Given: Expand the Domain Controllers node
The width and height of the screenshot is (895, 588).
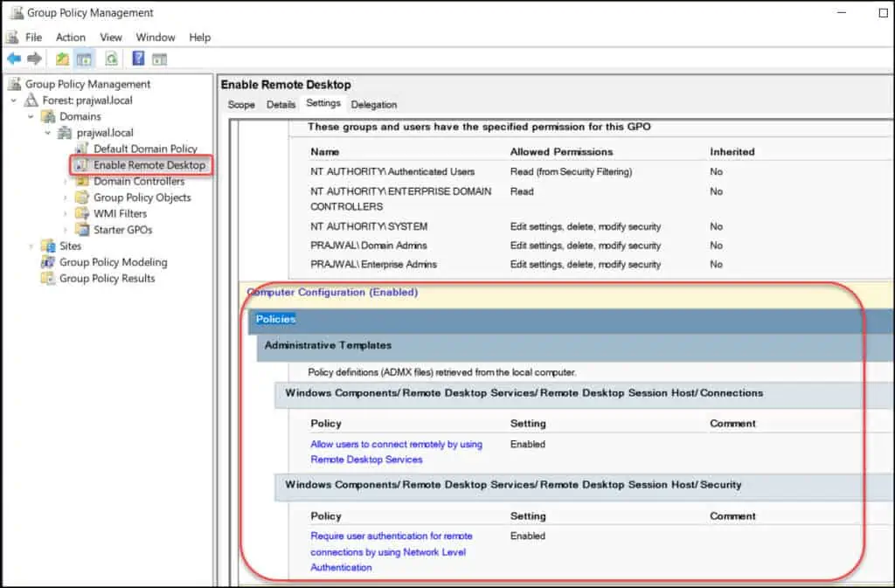Looking at the screenshot, I should 65,182.
